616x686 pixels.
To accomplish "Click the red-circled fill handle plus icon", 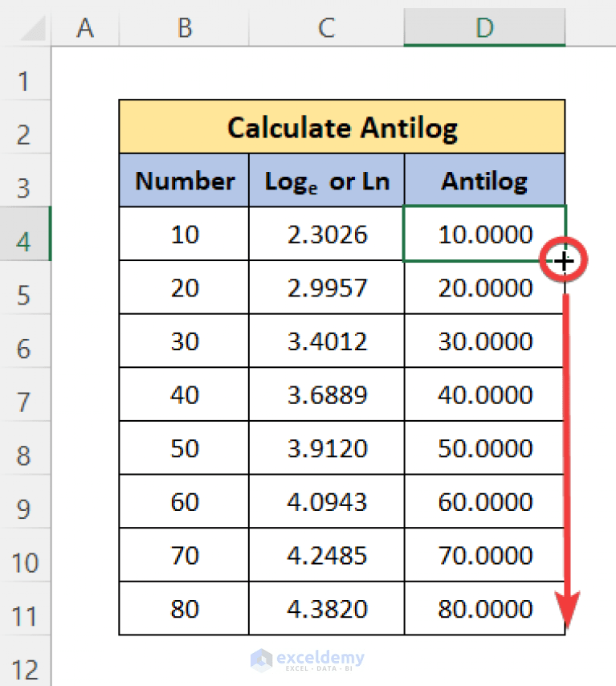I will click(x=564, y=259).
